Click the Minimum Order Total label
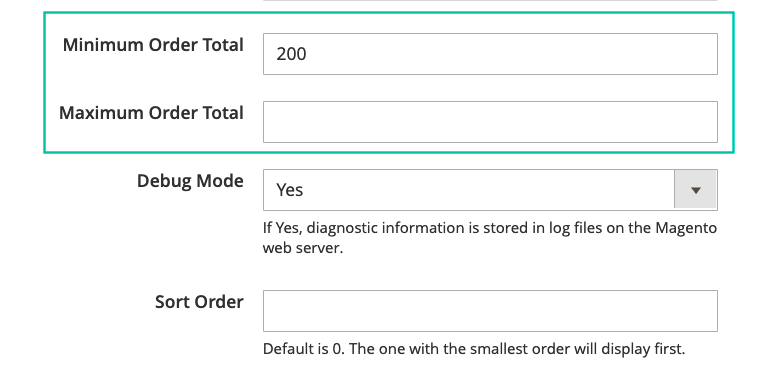 153,45
